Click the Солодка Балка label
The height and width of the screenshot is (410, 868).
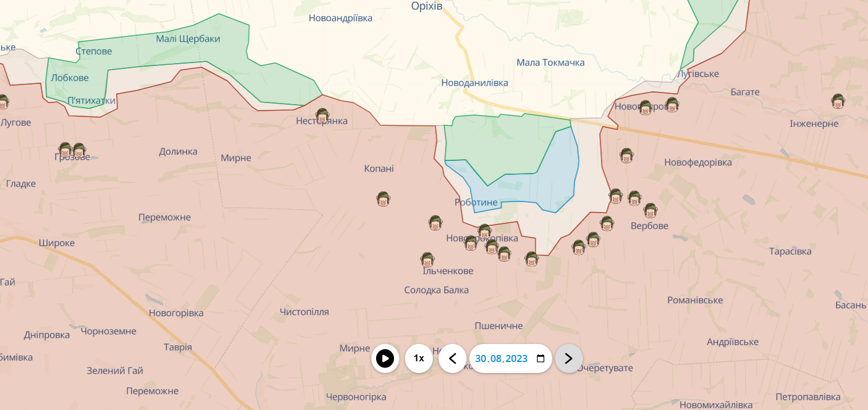click(x=436, y=290)
